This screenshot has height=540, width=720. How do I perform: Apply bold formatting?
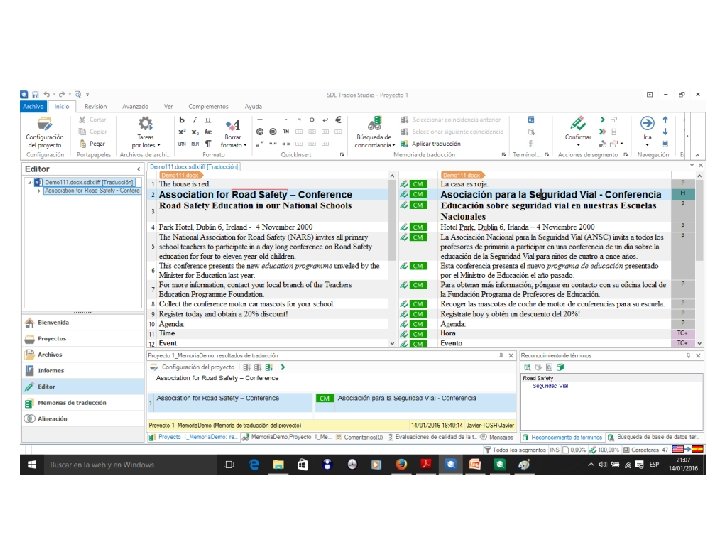182,120
